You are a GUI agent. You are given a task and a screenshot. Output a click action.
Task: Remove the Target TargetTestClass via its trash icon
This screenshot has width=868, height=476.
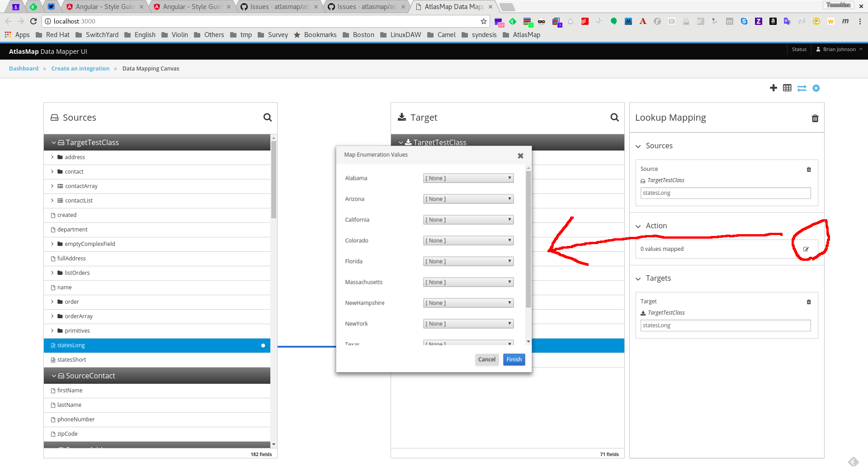tap(809, 302)
